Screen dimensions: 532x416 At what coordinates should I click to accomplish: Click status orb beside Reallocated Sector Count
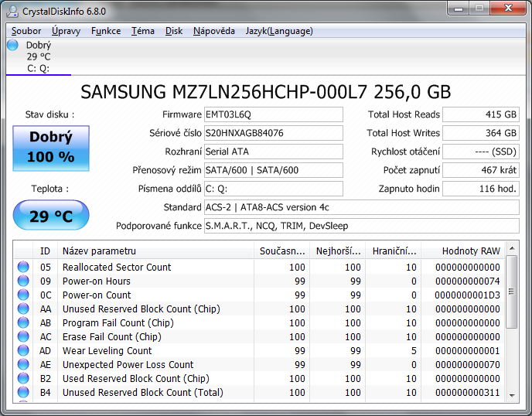(x=23, y=268)
